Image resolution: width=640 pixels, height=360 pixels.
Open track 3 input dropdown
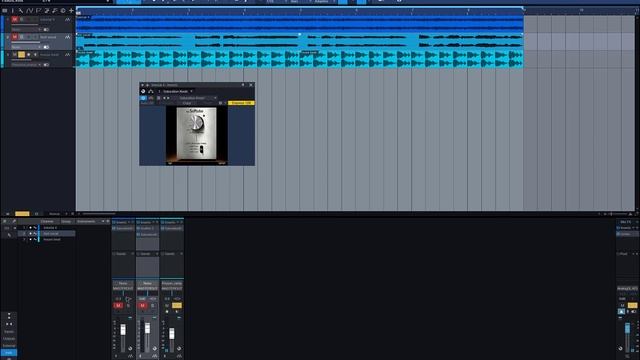pos(26,64)
